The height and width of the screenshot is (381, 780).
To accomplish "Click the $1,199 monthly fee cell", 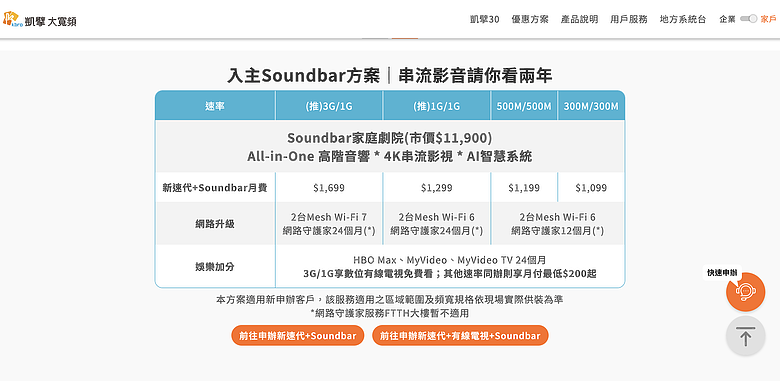I will click(x=524, y=188).
